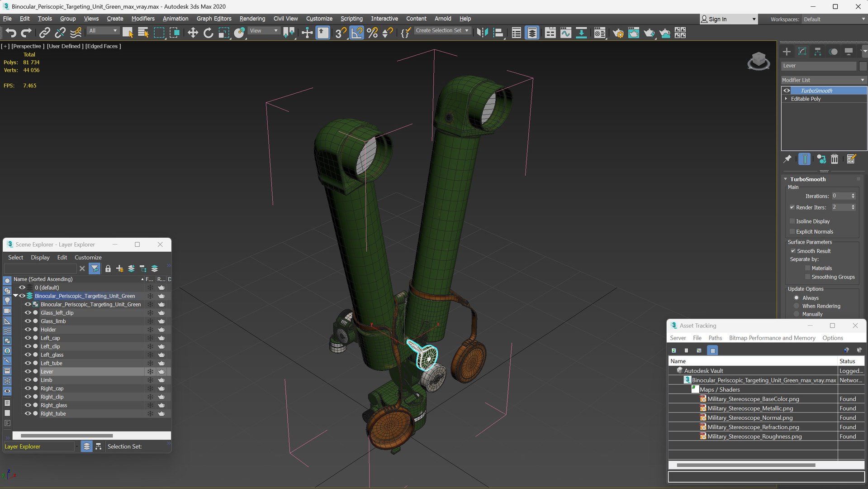This screenshot has height=489, width=868.
Task: Open Bitmap Performance and Memory menu
Action: click(772, 338)
